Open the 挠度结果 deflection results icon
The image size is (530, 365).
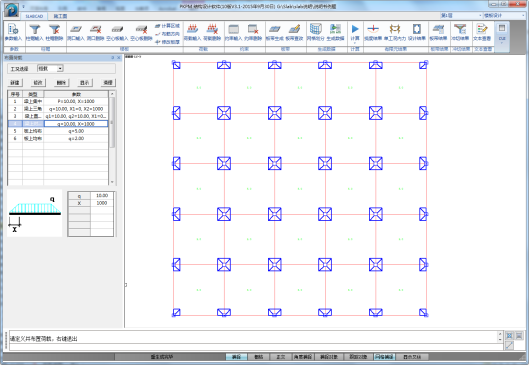373,32
